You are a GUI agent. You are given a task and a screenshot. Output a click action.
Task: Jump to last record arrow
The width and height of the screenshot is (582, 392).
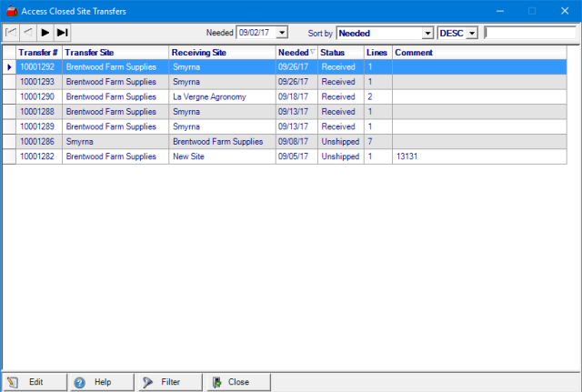(62, 33)
